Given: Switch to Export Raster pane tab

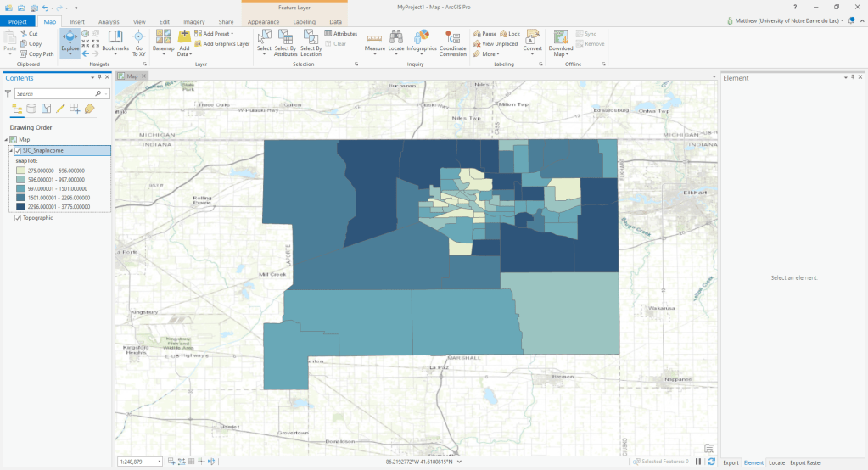Looking at the screenshot, I should coord(805,462).
